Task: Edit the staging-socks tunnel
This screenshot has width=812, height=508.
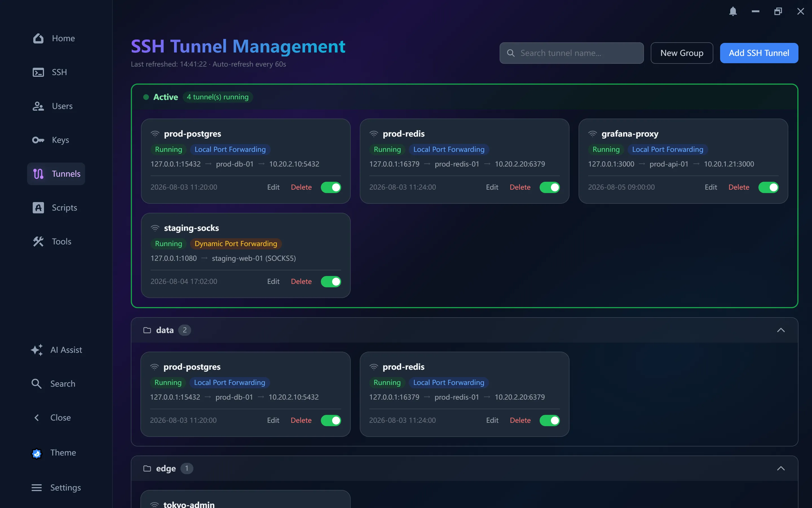Action: 273,282
